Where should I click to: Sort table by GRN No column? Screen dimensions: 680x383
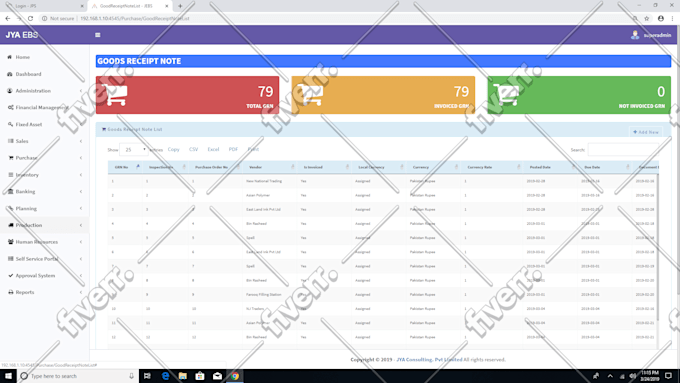125,167
